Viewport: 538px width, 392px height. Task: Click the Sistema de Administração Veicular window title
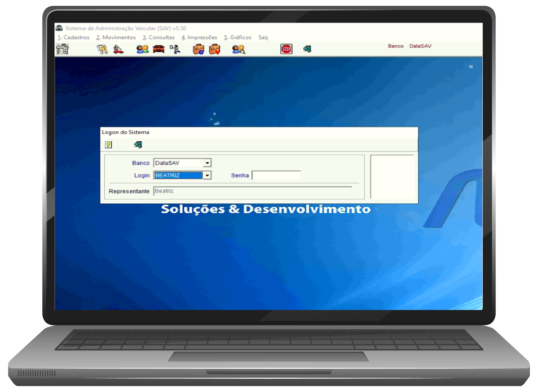(x=126, y=28)
